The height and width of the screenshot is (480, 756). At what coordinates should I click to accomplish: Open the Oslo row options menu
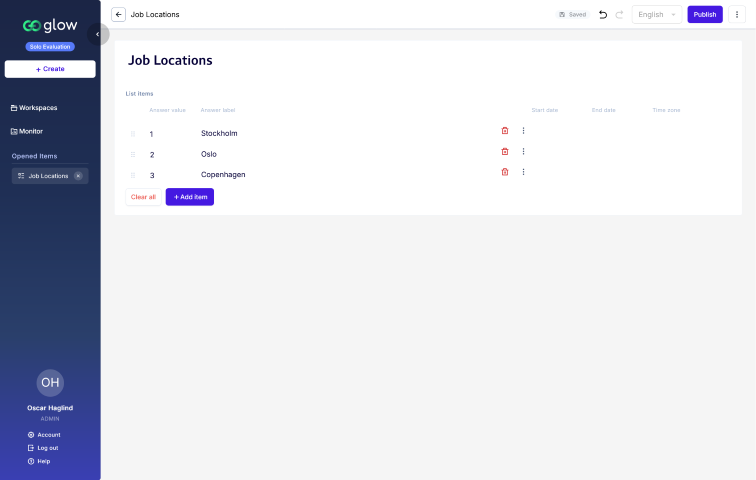point(523,151)
